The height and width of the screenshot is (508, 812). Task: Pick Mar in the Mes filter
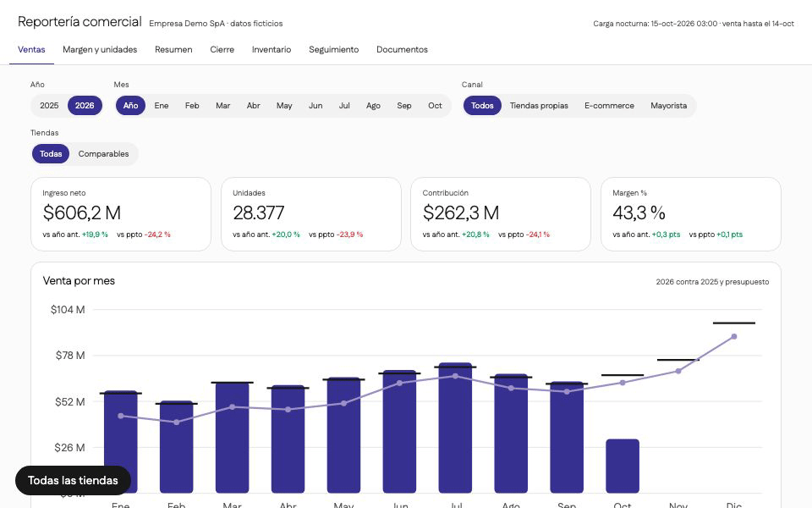[x=223, y=106]
